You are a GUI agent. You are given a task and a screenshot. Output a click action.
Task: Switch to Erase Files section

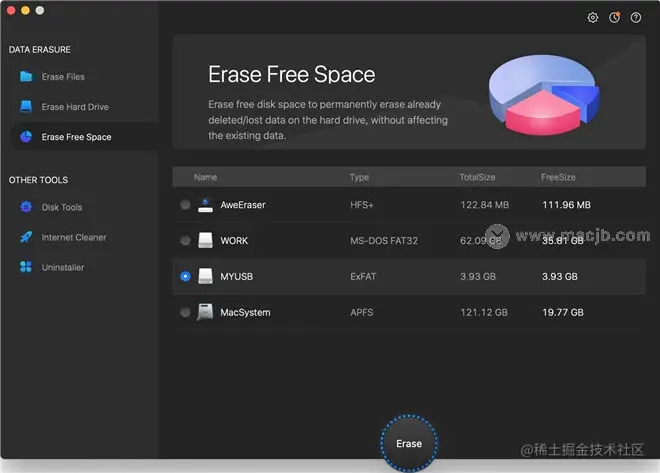pos(84,77)
